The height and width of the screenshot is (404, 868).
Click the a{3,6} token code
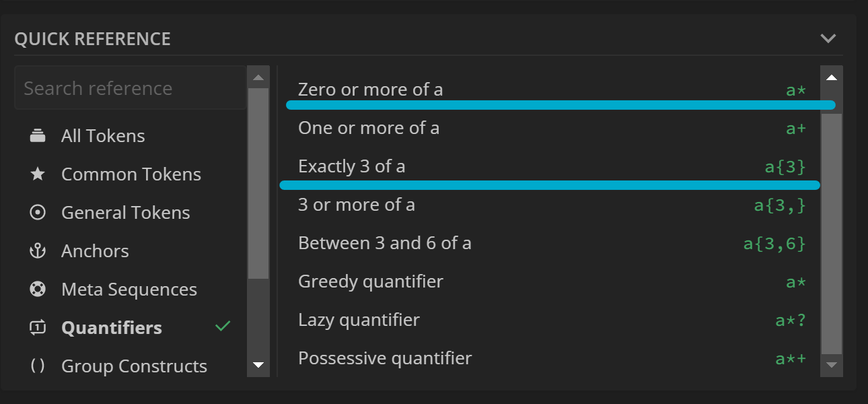pyautogui.click(x=774, y=243)
